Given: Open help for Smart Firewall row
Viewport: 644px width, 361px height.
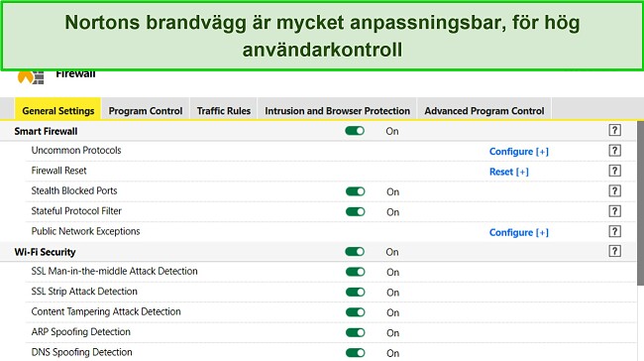Looking at the screenshot, I should [614, 130].
